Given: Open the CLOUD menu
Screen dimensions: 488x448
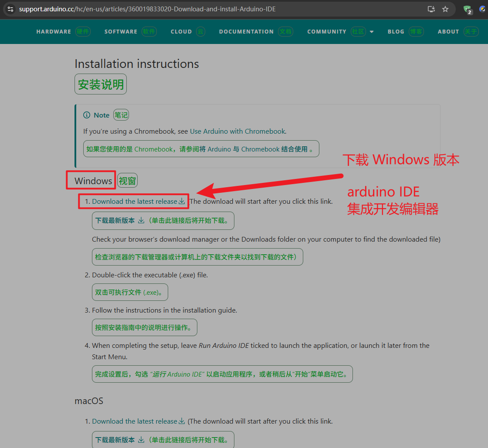Looking at the screenshot, I should 181,31.
